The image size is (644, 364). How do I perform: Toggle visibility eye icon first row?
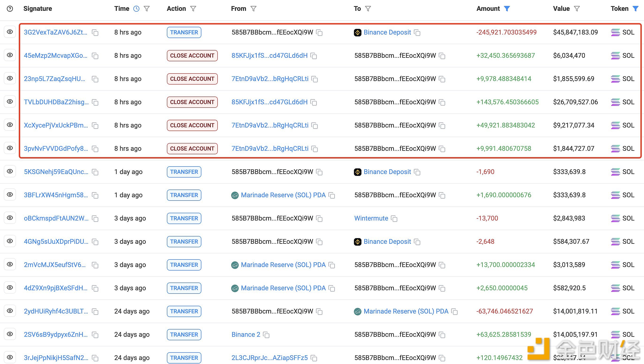(11, 32)
